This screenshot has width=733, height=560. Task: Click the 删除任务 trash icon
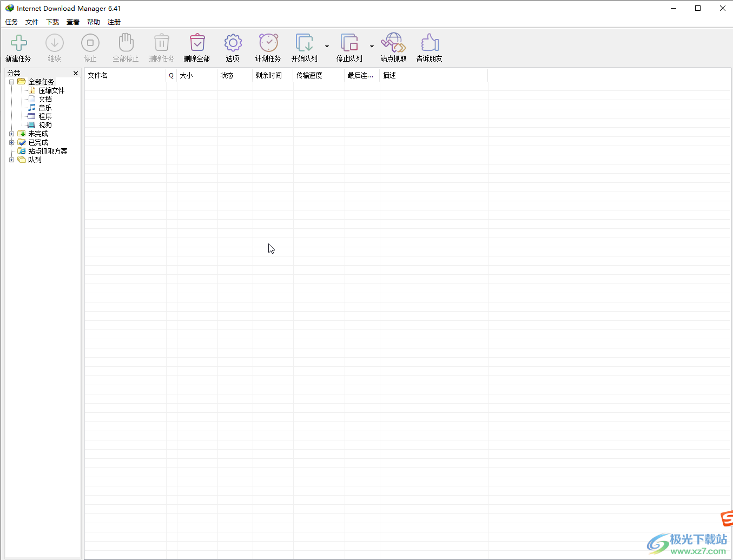(x=162, y=43)
